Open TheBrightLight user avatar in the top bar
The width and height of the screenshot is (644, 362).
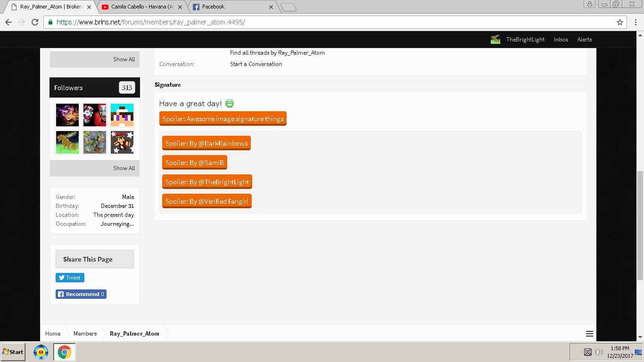tap(495, 40)
